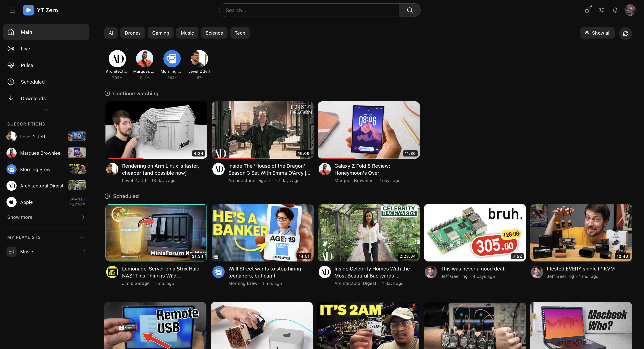Play the House of the Dragon thumbnail
This screenshot has width=644, height=349.
[262, 130]
